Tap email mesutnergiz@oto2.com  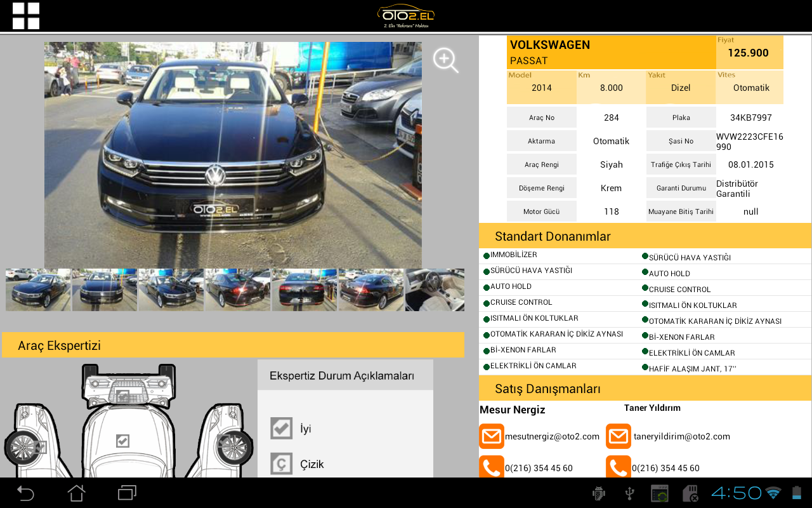(552, 436)
